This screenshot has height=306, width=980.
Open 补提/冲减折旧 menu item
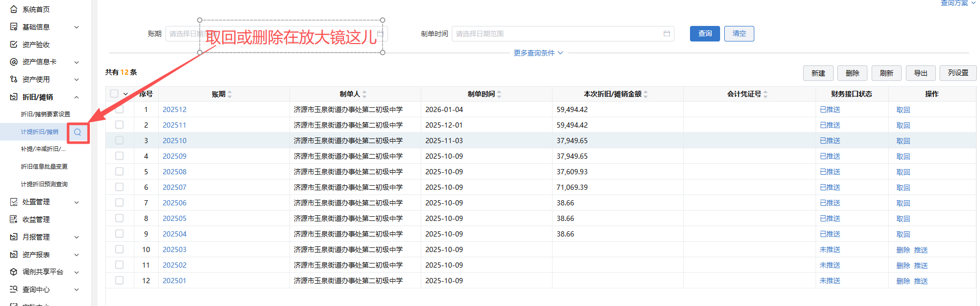[x=43, y=149]
